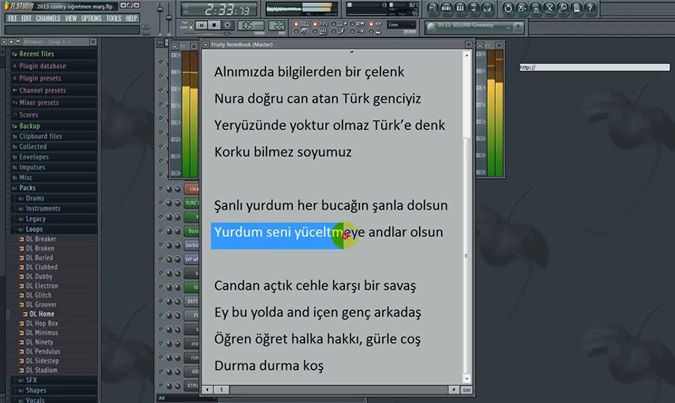Open the Fruity NoteBook title menu arrow
Image resolution: width=675 pixels, height=403 pixels.
coord(206,44)
